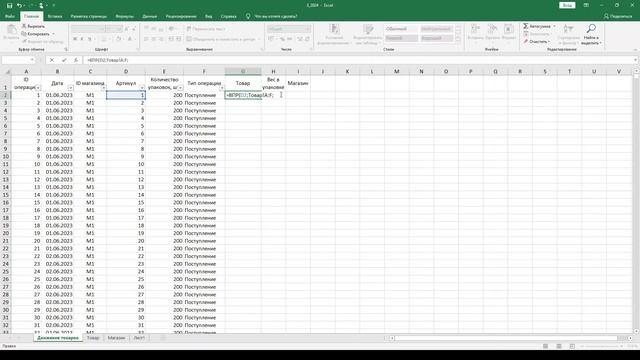Confirm the formula with the checkmark icon
This screenshot has width=640, height=360.
point(64,60)
